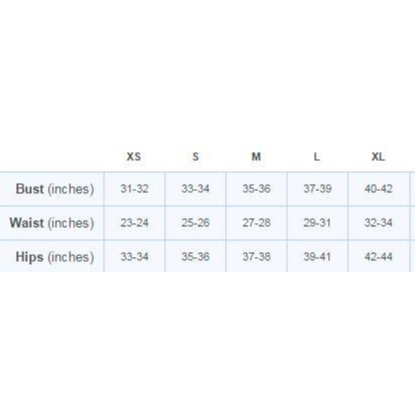Image resolution: width=415 pixels, height=415 pixels.
Task: Click the L bust cell 37-39
Action: (x=317, y=189)
